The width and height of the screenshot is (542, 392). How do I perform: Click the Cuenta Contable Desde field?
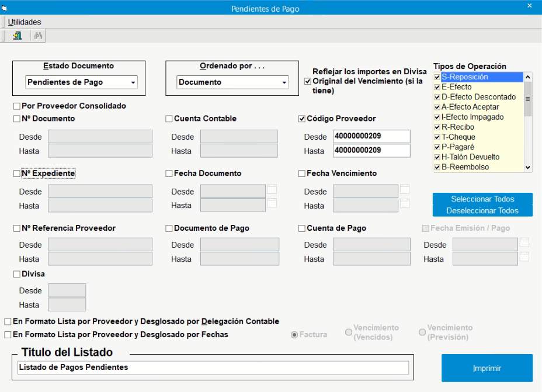(239, 137)
